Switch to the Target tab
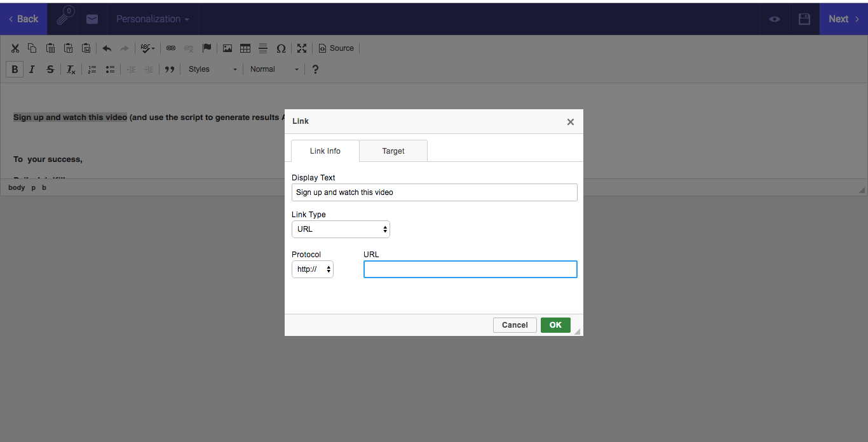 coord(393,151)
